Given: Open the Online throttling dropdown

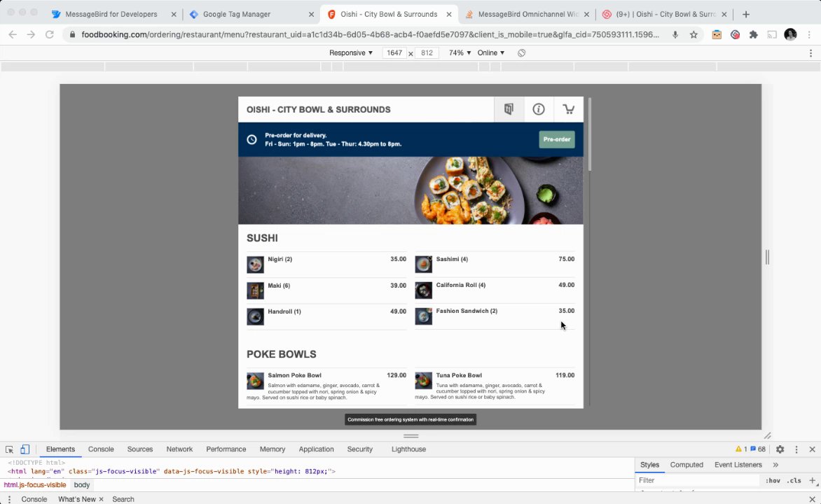Looking at the screenshot, I should pos(490,53).
